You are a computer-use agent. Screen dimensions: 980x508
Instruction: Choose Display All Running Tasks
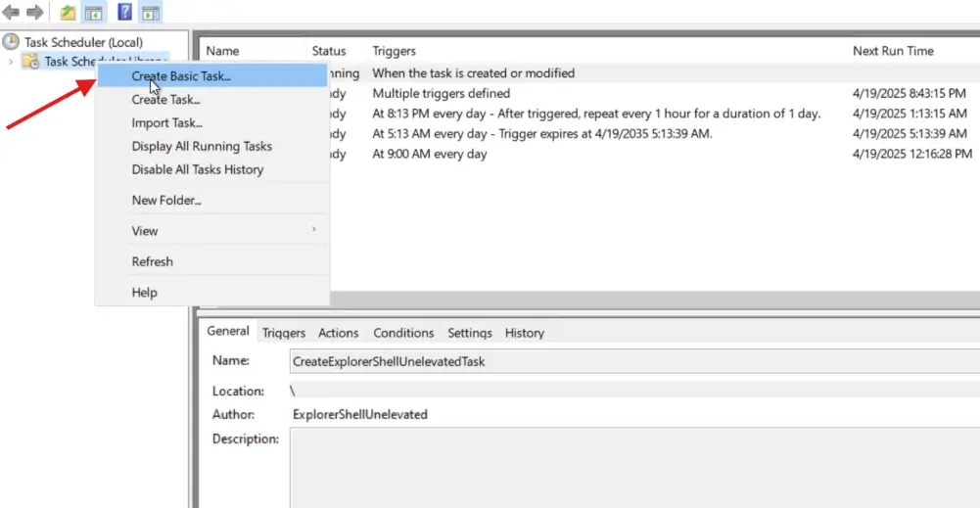(x=202, y=146)
